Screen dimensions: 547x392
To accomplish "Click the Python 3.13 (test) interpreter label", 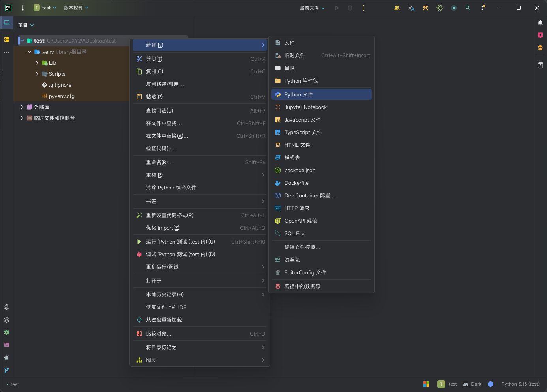I will click(x=520, y=384).
